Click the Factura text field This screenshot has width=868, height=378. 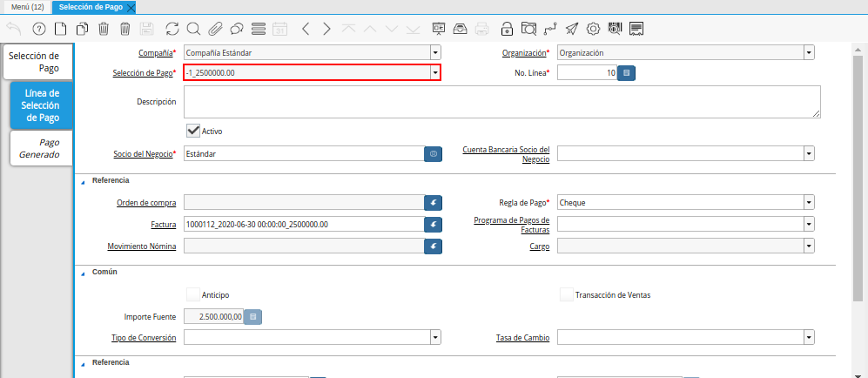304,224
